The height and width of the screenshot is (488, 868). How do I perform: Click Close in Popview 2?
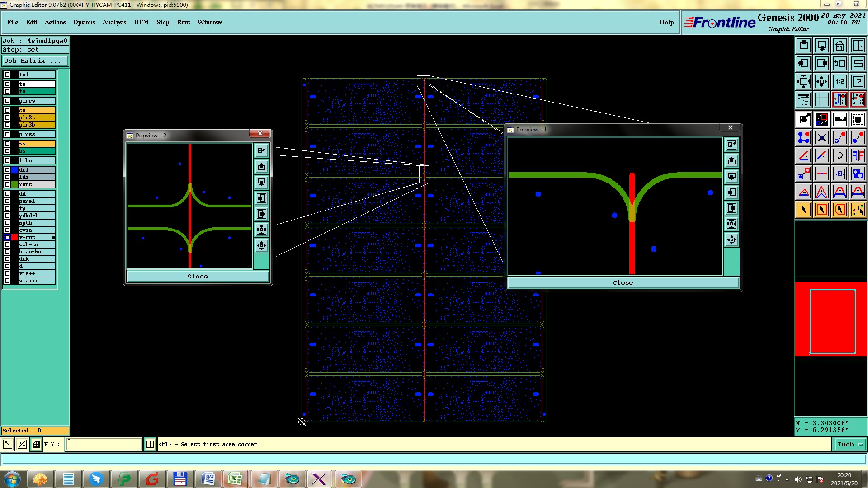click(198, 277)
